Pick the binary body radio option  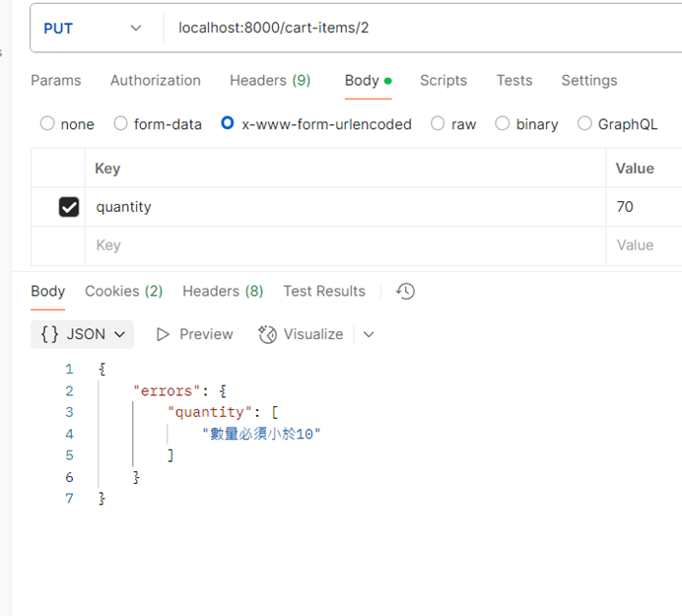[x=503, y=124]
